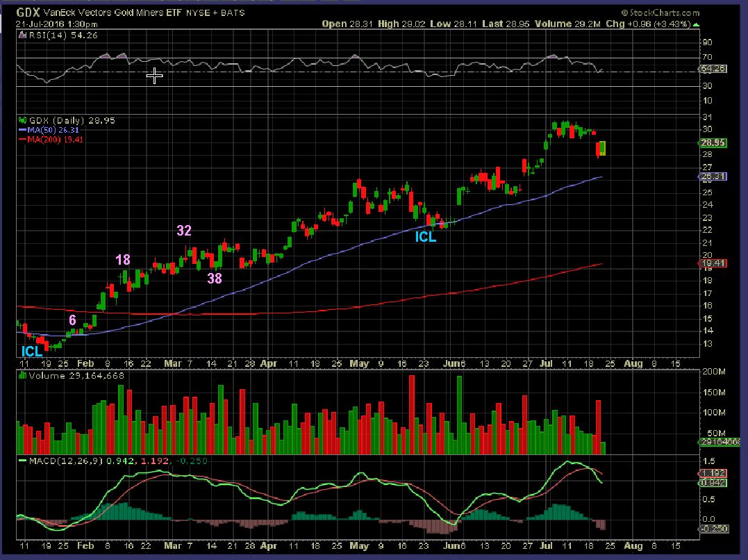The image size is (748, 560).
Task: Click the red 19.41 tag on right axis
Action: [713, 263]
